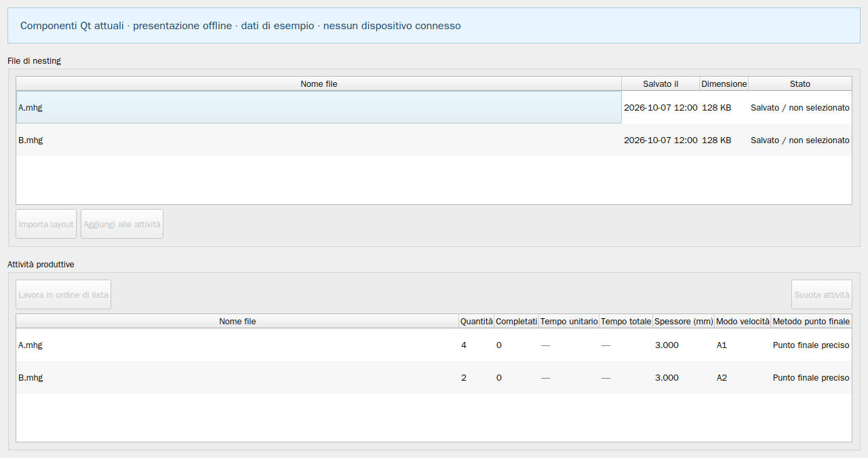Click the Completati value of activity B.mhg

pyautogui.click(x=517, y=377)
